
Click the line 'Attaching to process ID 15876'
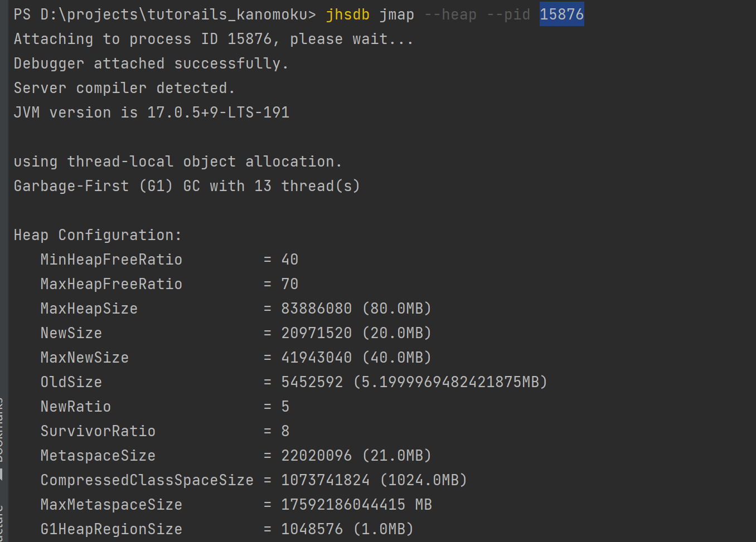143,39
